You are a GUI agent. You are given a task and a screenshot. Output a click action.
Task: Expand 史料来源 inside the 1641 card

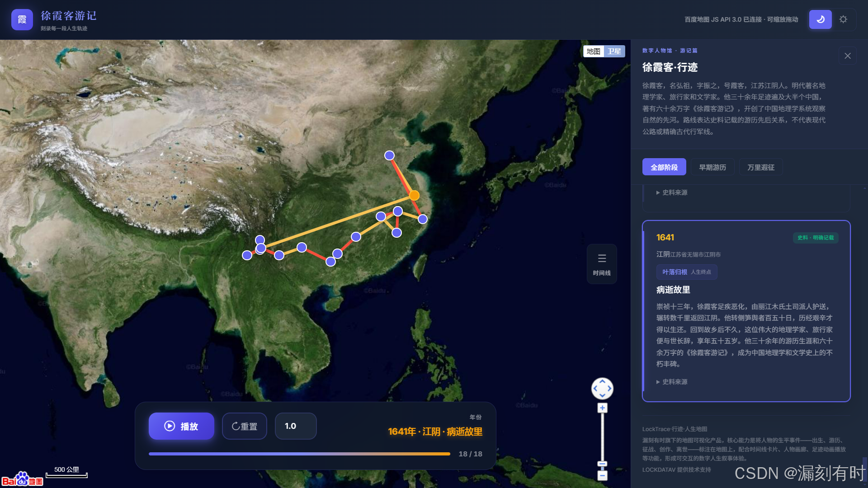coord(672,382)
